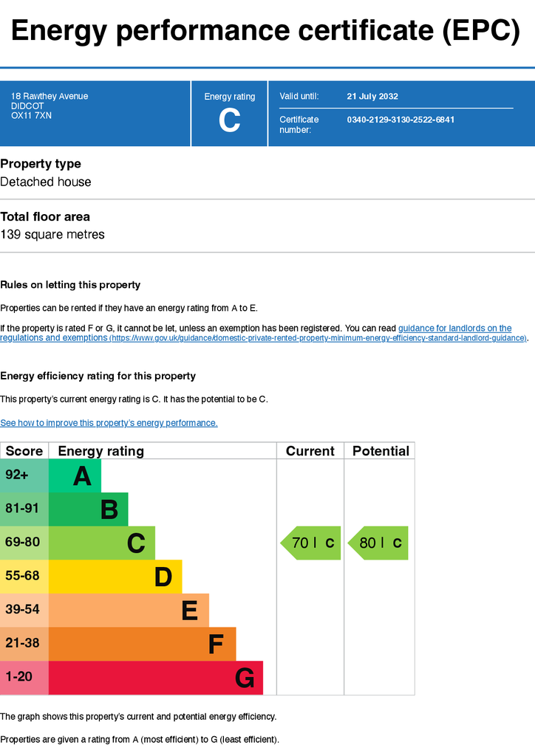Select the current rating 70 C arrow
Image resolution: width=535 pixels, height=756 pixels.
coord(310,543)
